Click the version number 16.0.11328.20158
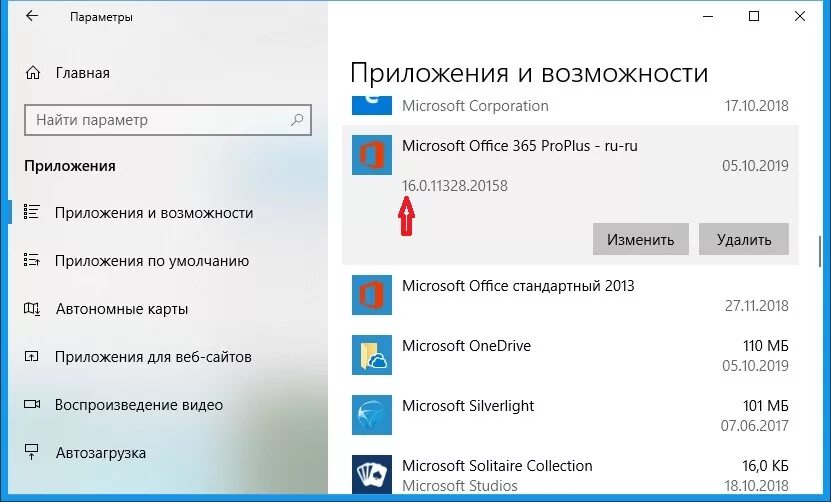This screenshot has height=502, width=831. coord(455,186)
